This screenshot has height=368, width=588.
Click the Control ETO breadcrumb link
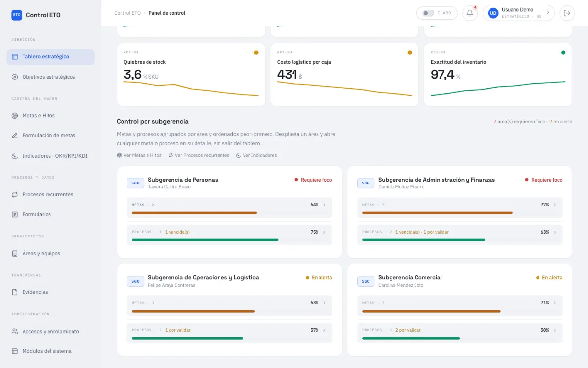click(127, 13)
